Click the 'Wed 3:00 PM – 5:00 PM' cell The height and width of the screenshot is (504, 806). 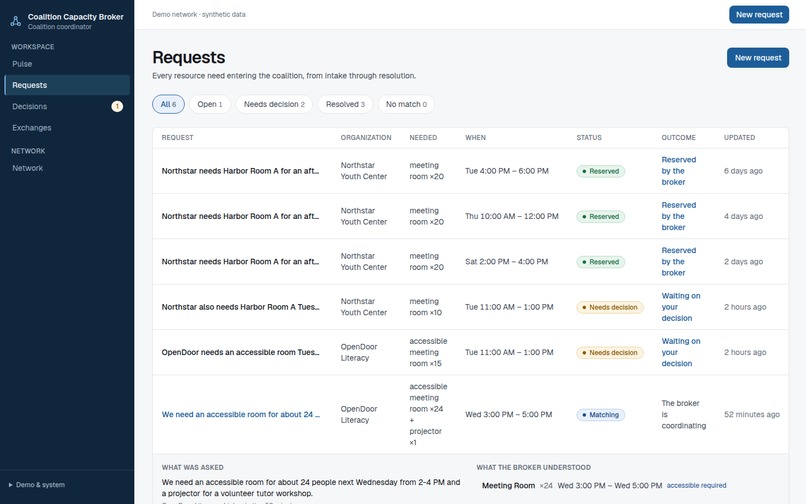pyautogui.click(x=508, y=415)
